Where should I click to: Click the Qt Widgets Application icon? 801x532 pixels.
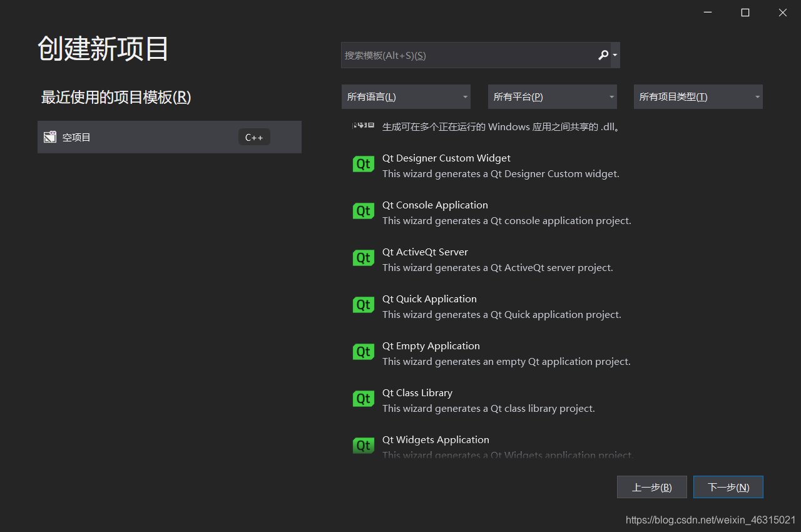pos(363,446)
